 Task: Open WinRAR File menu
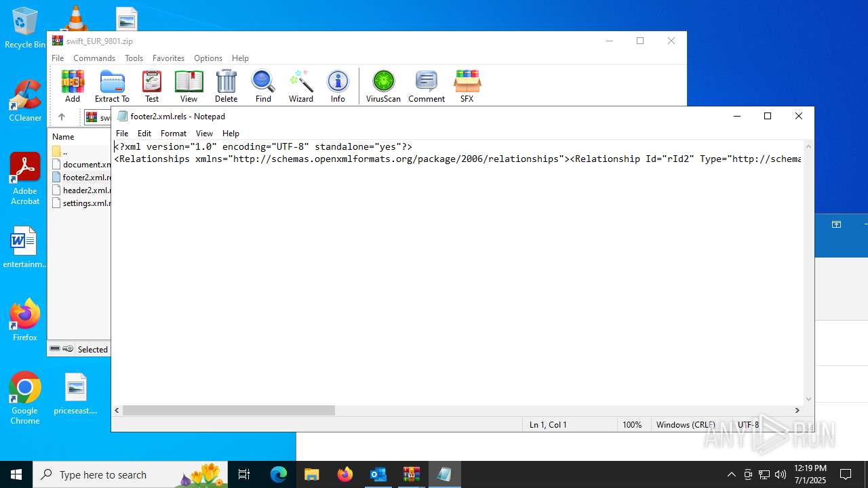pyautogui.click(x=58, y=58)
